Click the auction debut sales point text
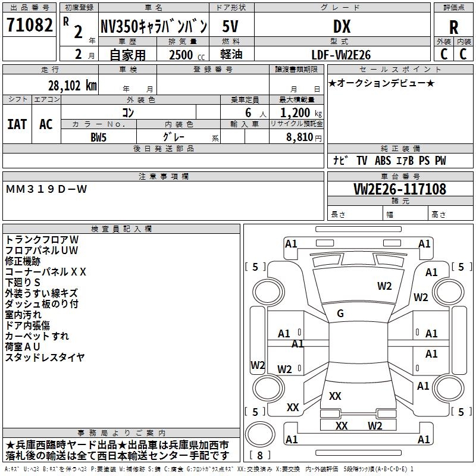 [381, 83]
